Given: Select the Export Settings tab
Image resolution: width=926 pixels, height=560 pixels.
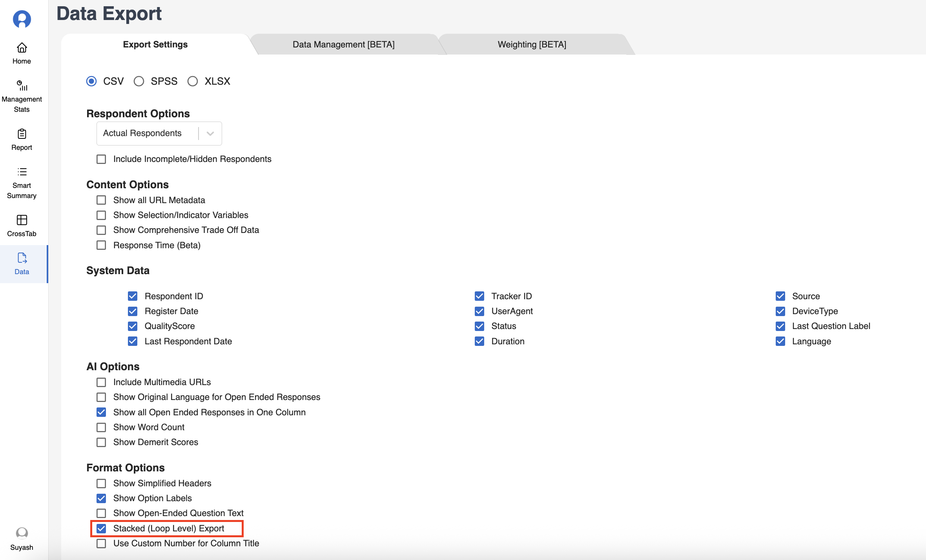Looking at the screenshot, I should pyautogui.click(x=155, y=45).
